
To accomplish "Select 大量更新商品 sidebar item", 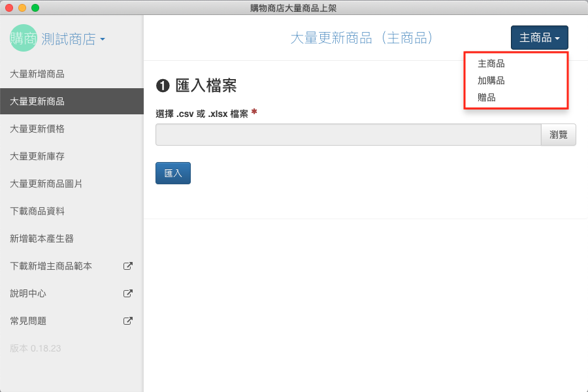I will pos(72,101).
